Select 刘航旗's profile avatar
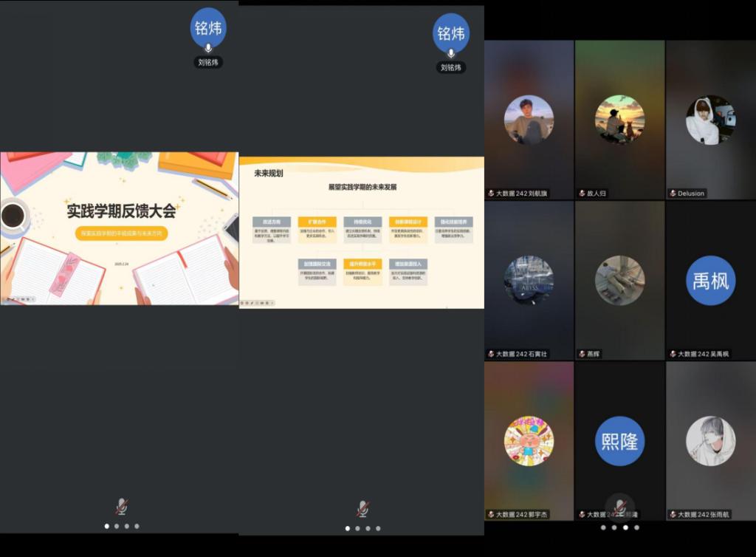756x557 pixels. 529,120
